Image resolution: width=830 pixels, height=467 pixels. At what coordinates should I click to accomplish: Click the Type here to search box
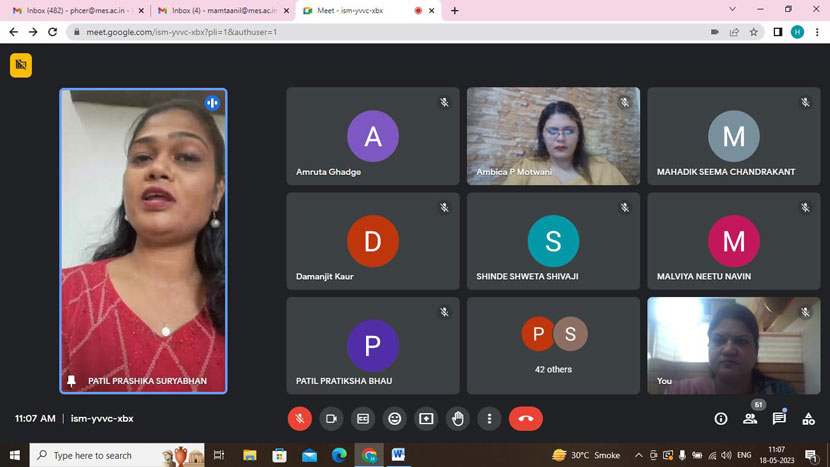pyautogui.click(x=117, y=455)
